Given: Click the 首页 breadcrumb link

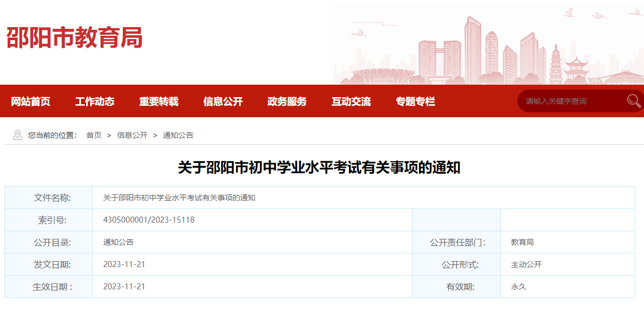Looking at the screenshot, I should pos(94,135).
